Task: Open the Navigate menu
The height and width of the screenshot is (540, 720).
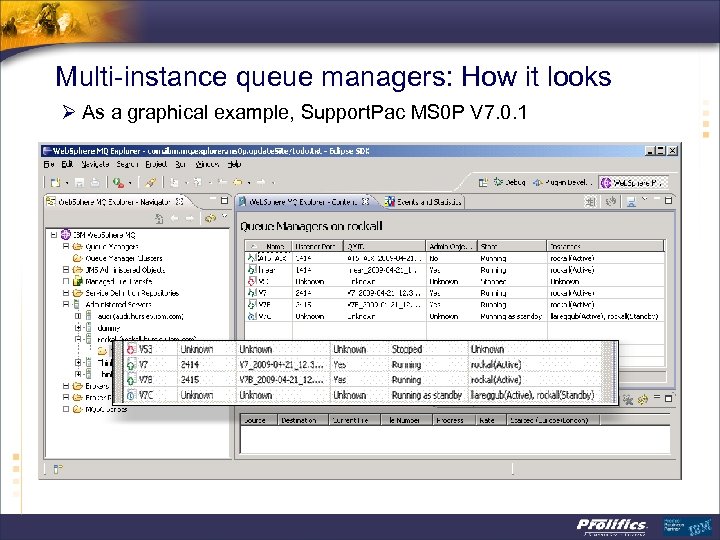Action: click(x=95, y=164)
